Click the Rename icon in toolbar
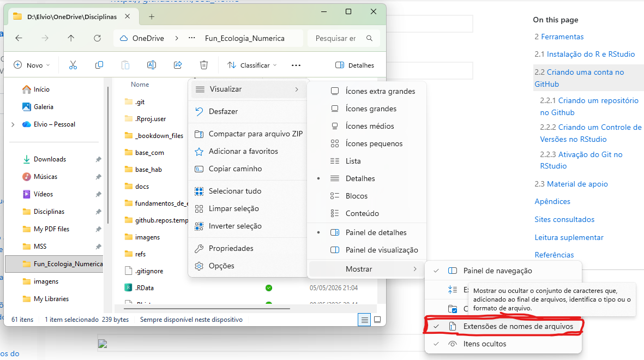The height and width of the screenshot is (360, 644). pyautogui.click(x=152, y=65)
